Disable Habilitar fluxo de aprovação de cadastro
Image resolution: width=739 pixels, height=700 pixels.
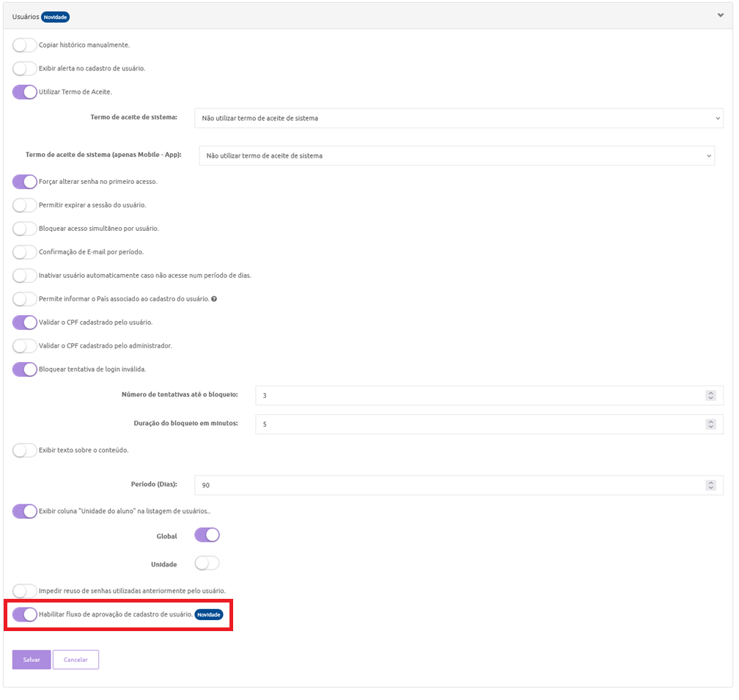(25, 614)
